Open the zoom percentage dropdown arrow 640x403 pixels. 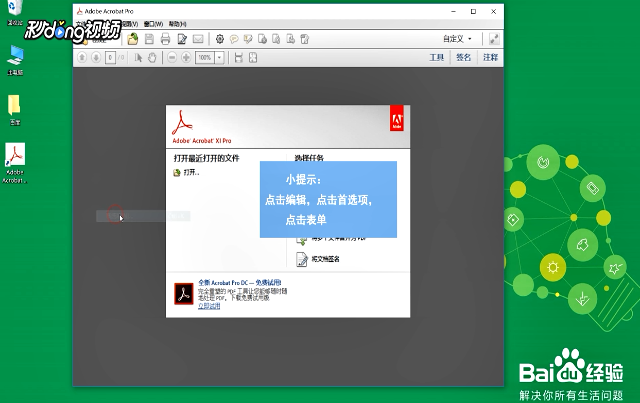(220, 58)
